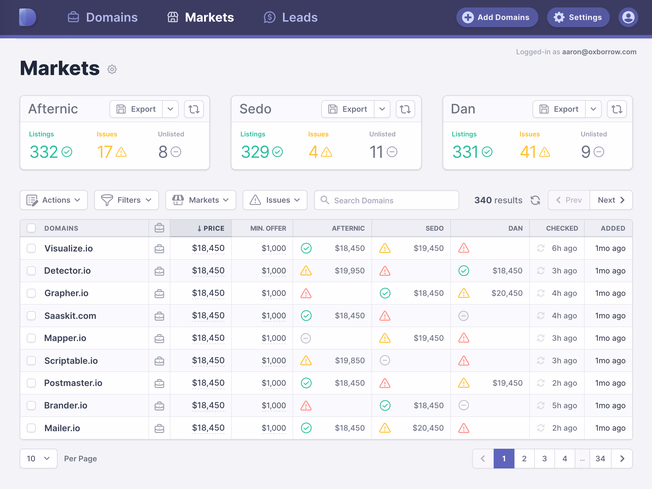Open the Actions dropdown

(54, 200)
